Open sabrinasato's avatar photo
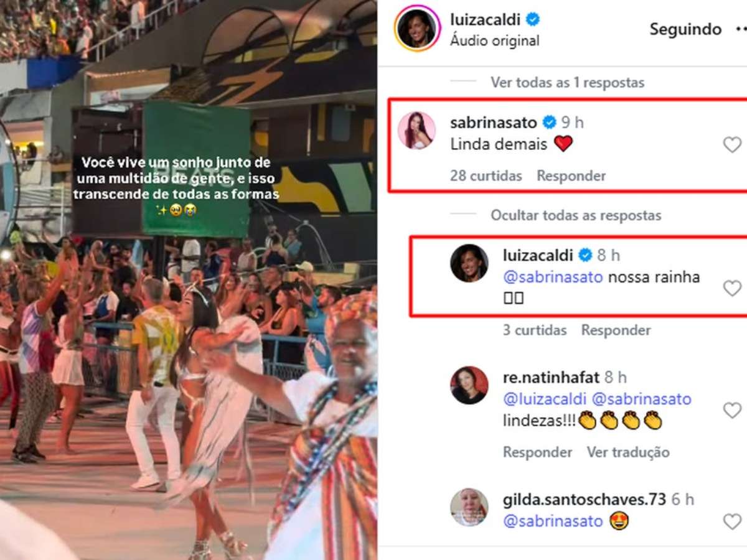The height and width of the screenshot is (560, 747). 416,130
